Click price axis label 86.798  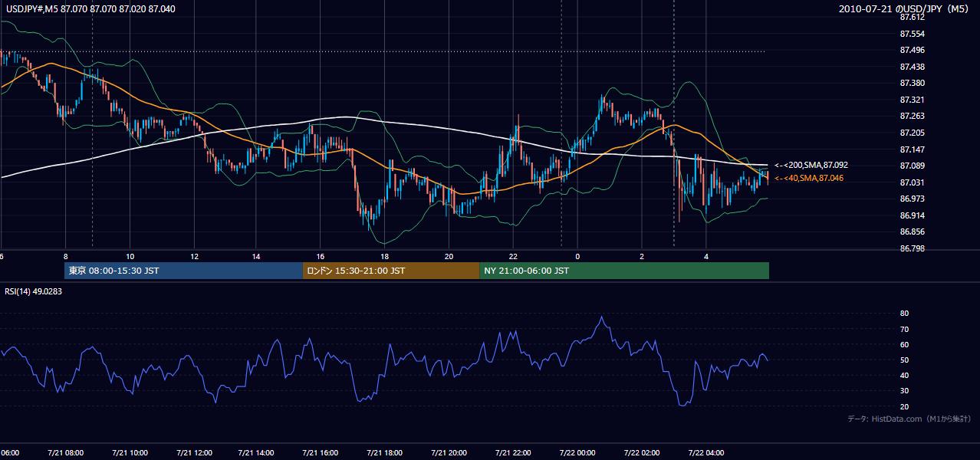tap(912, 248)
